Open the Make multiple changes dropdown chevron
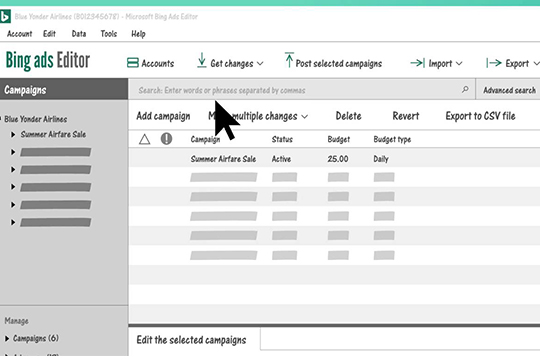Screen dimensions: 540x360 pos(304,117)
